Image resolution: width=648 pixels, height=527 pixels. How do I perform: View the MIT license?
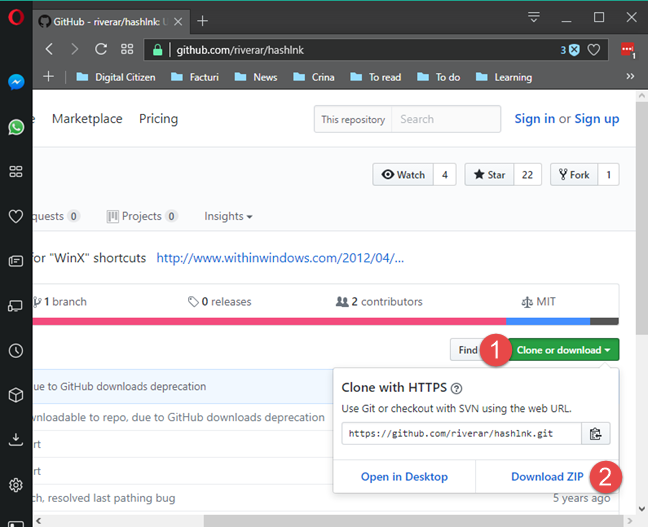pos(538,302)
